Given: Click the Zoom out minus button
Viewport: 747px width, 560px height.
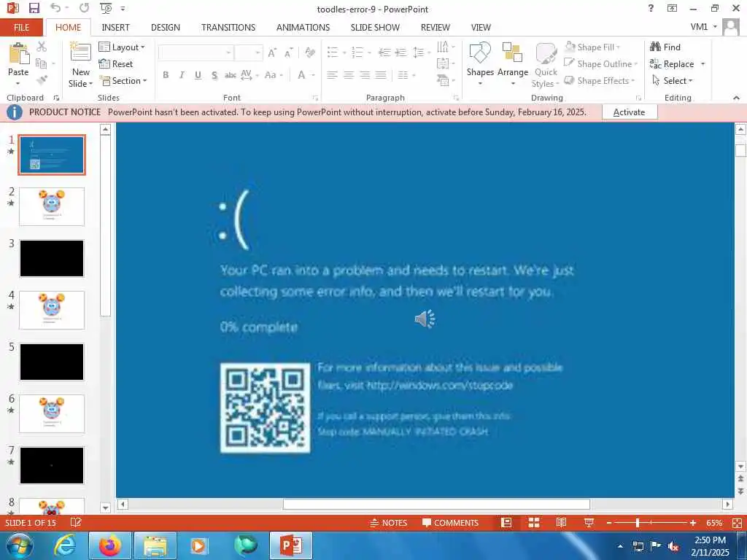Looking at the screenshot, I should pyautogui.click(x=609, y=523).
